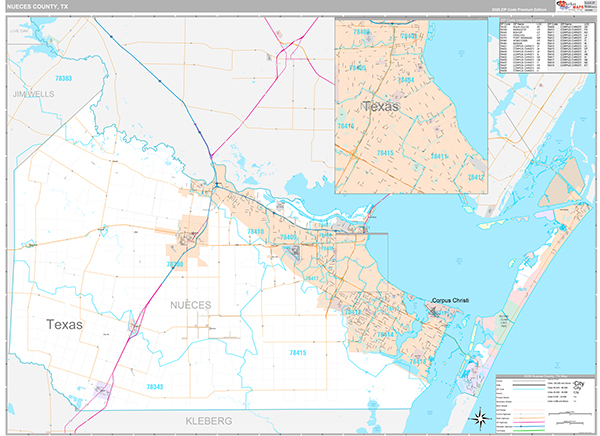Click the map legend box

pyautogui.click(x=545, y=404)
